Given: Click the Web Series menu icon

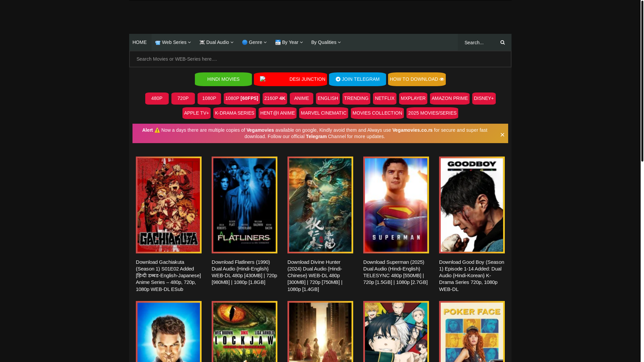Looking at the screenshot, I should tap(158, 43).
